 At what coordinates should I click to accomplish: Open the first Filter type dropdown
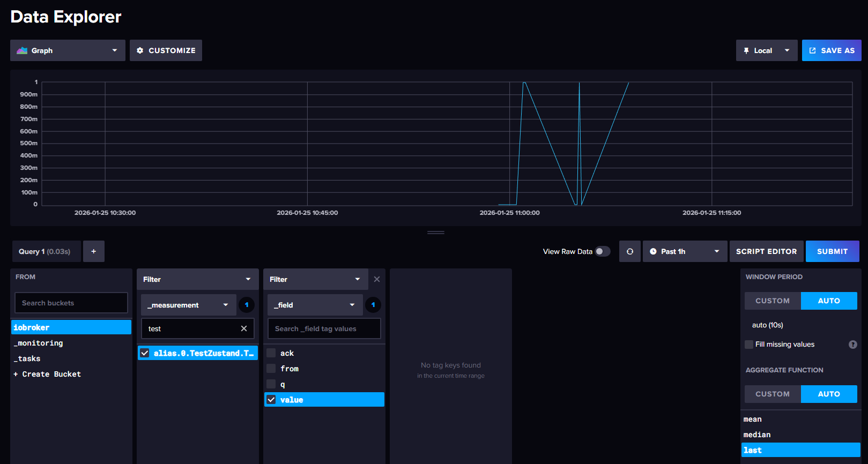coord(197,279)
